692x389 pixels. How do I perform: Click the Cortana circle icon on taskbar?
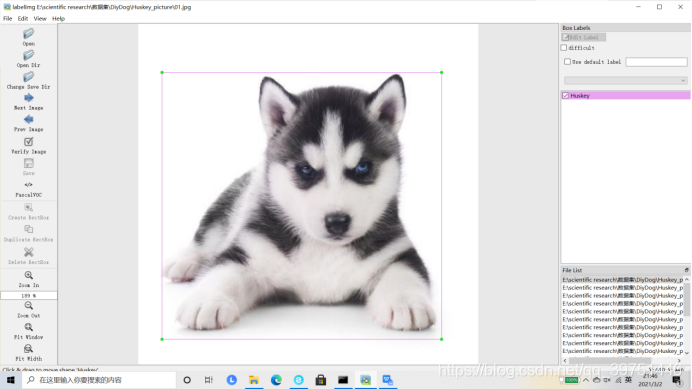187,380
